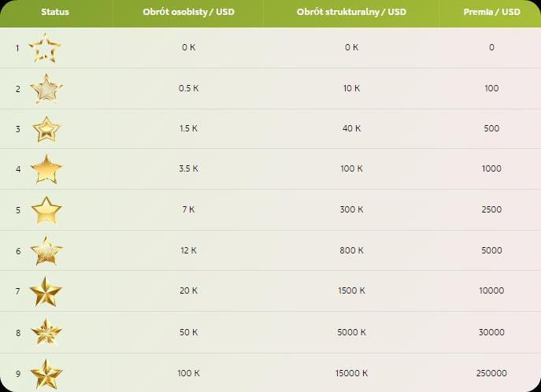Click the 250000 bonus value

[491, 373]
